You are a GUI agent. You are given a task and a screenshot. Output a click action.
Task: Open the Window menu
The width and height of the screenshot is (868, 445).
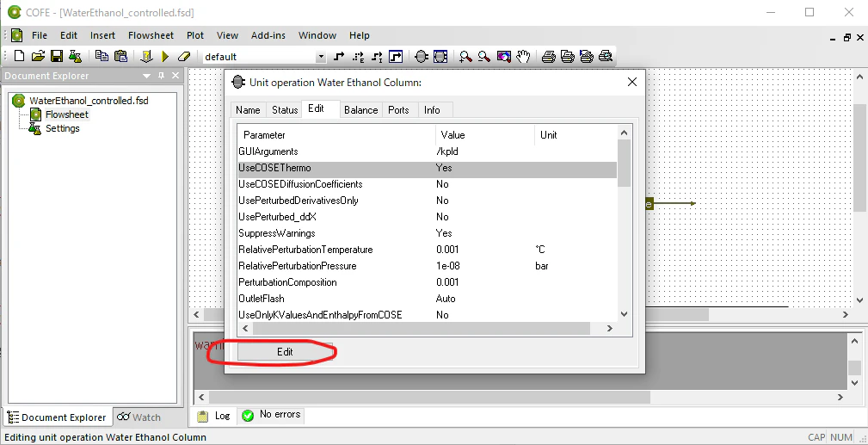[x=317, y=35]
